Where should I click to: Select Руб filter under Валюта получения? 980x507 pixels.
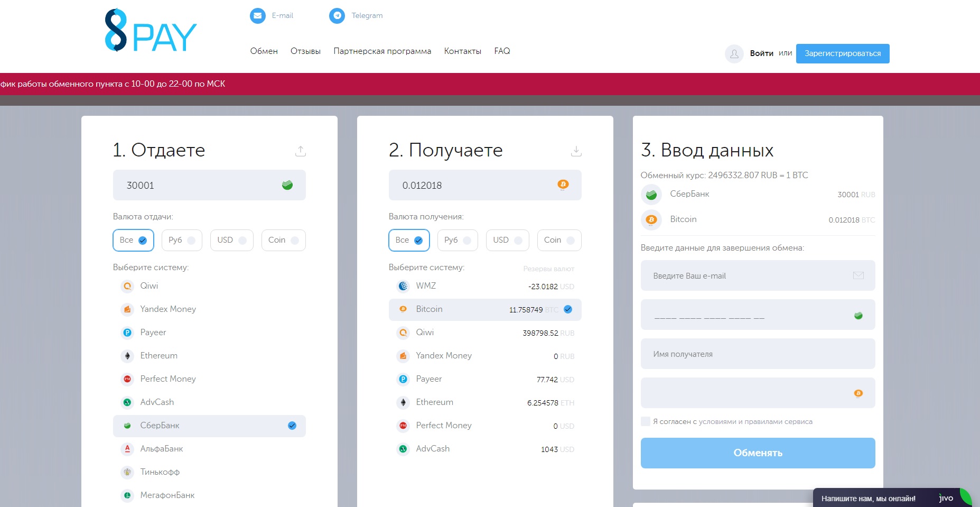point(458,240)
